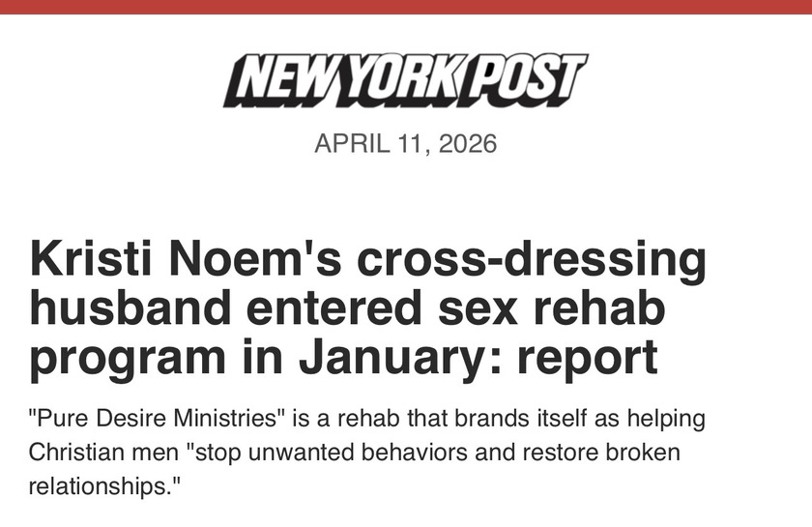Click the article subheading paragraph
The image size is (812, 527).
367,453
